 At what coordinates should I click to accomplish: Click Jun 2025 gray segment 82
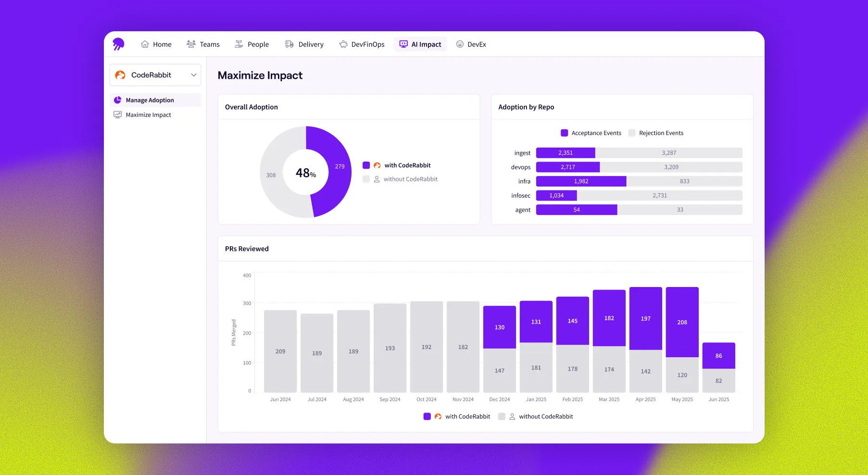coord(719,381)
